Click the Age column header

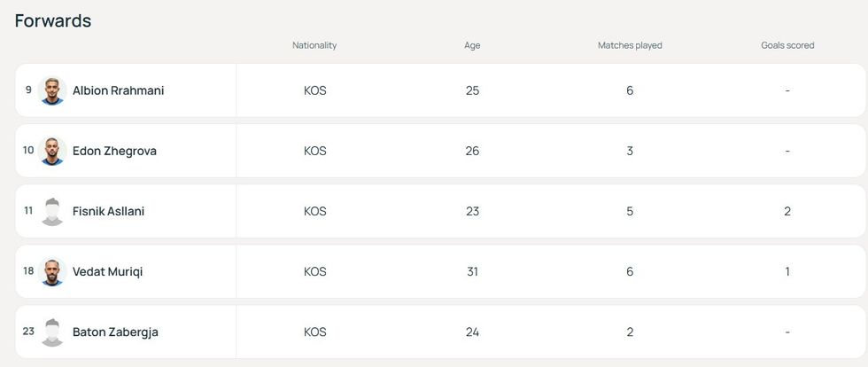coord(472,45)
